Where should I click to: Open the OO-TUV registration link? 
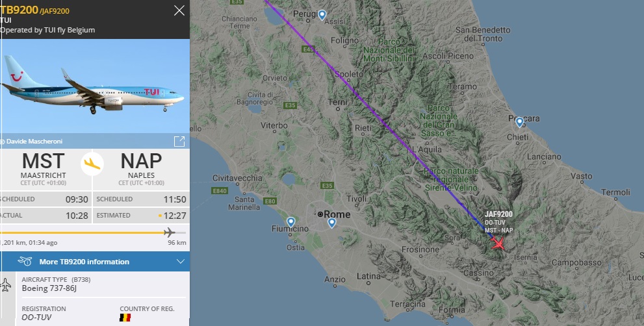[36, 318]
